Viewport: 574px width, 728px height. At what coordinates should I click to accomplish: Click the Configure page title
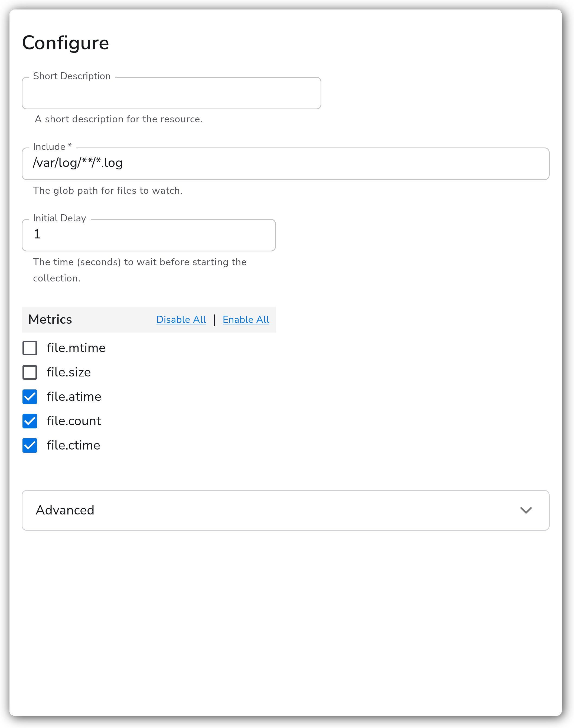[66, 43]
